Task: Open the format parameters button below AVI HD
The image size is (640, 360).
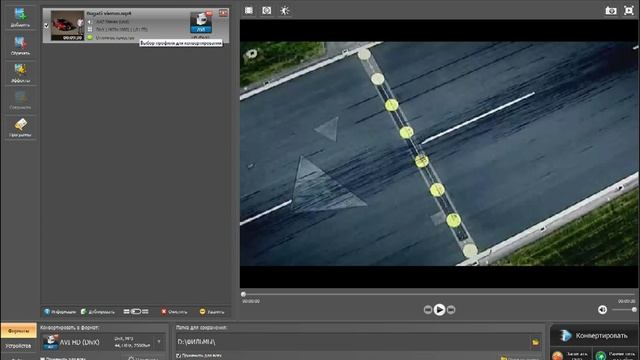Action: click(142, 358)
